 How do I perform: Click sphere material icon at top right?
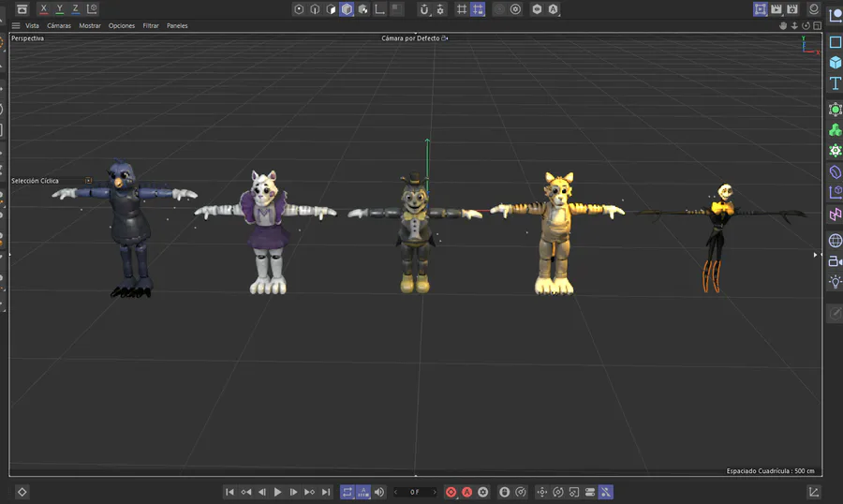click(x=814, y=9)
